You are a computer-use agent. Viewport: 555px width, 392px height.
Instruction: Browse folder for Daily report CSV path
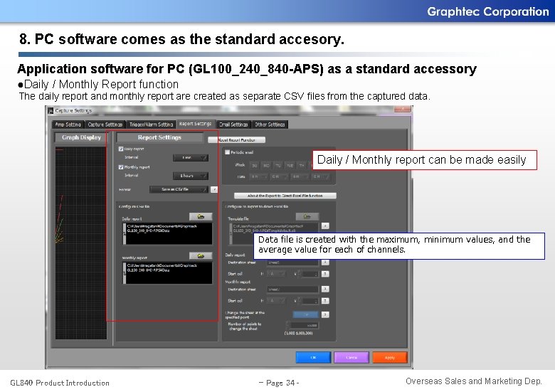click(x=201, y=216)
